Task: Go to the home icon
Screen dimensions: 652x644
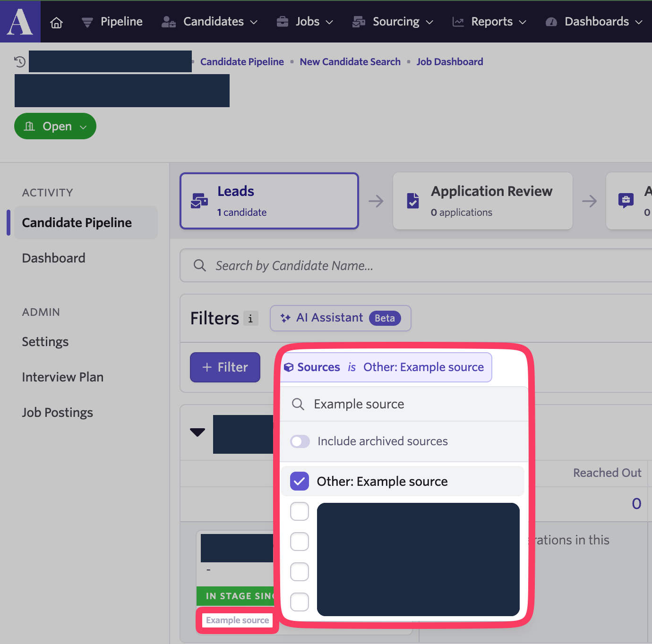Action: 57,22
